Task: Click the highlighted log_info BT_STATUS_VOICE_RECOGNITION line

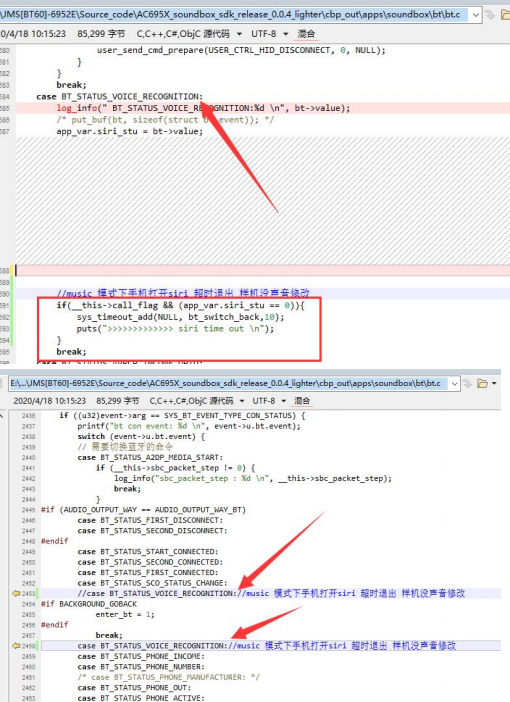Action: [x=203, y=108]
